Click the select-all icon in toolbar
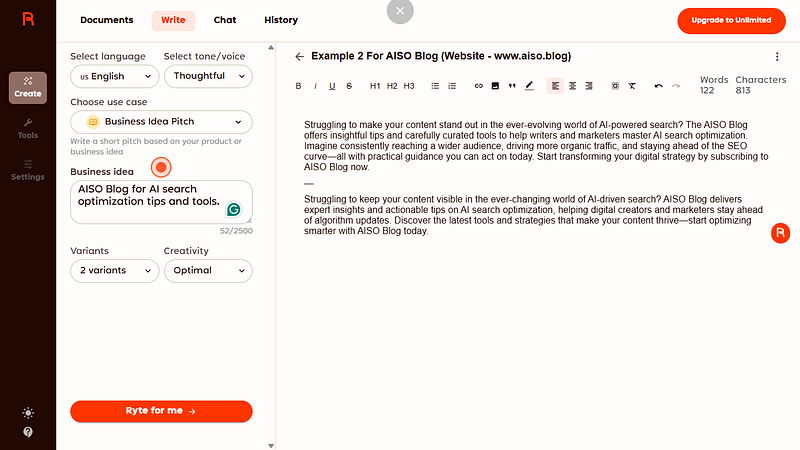Viewport: 800px width, 450px height. 615,86
